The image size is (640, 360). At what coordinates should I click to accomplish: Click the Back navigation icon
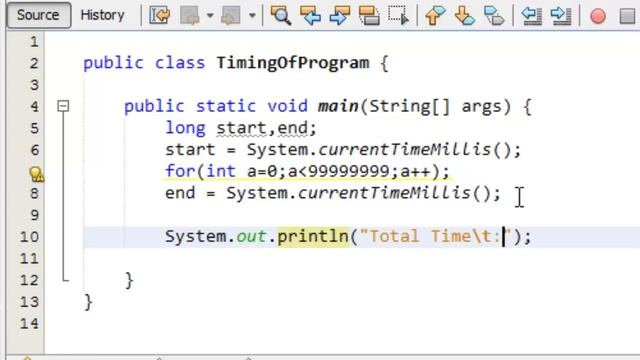190,16
